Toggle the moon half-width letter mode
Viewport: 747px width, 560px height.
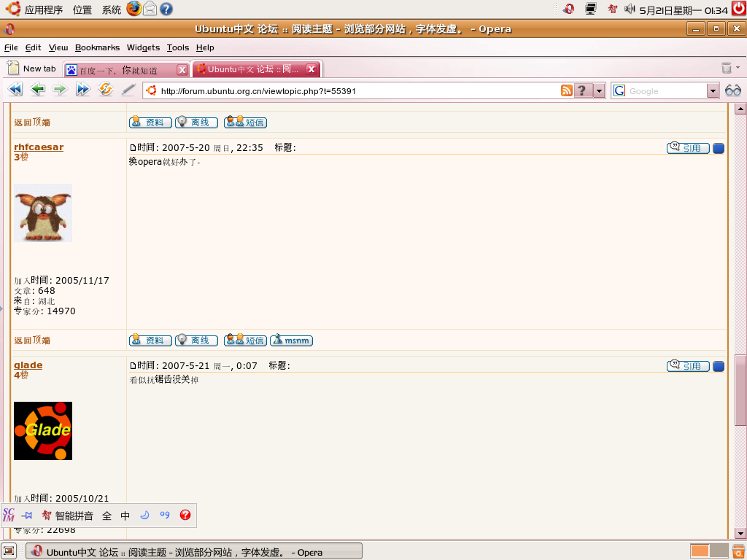tap(145, 515)
